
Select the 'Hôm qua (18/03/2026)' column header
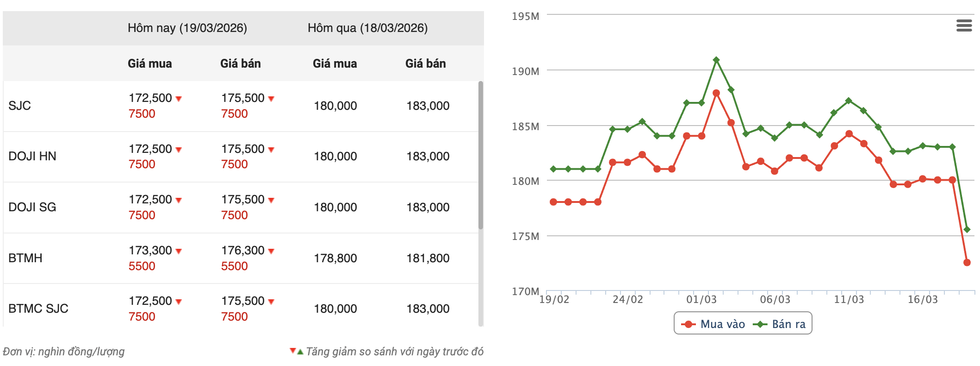pyautogui.click(x=367, y=28)
